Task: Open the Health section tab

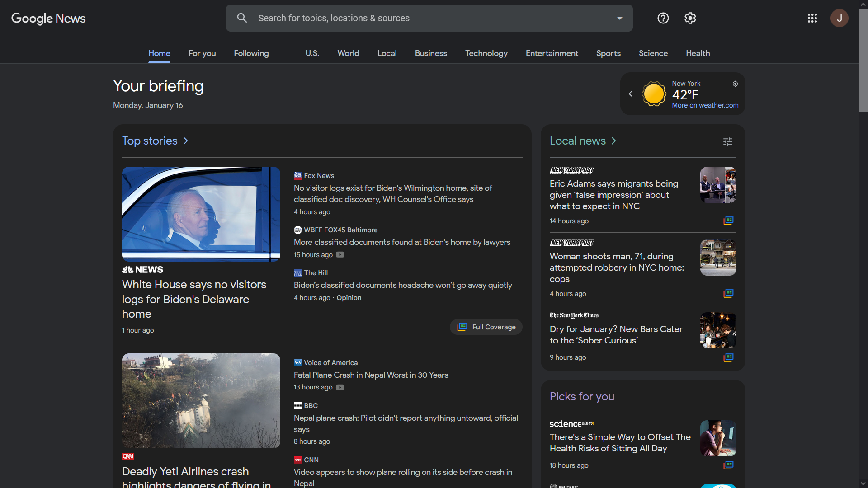Action: coord(698,53)
